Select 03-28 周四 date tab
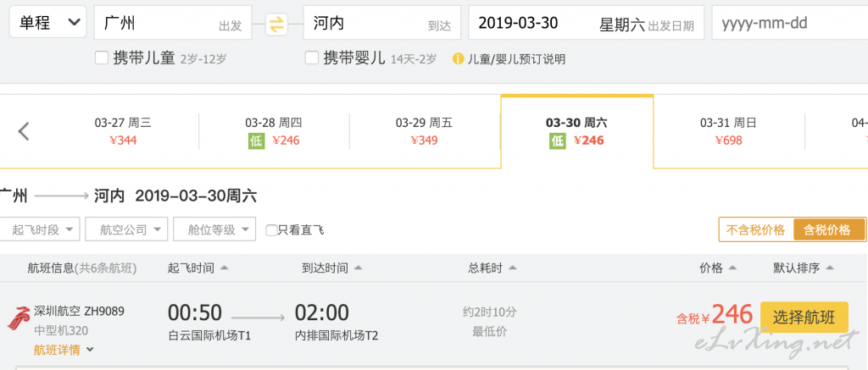The height and width of the screenshot is (370, 868). click(274, 131)
